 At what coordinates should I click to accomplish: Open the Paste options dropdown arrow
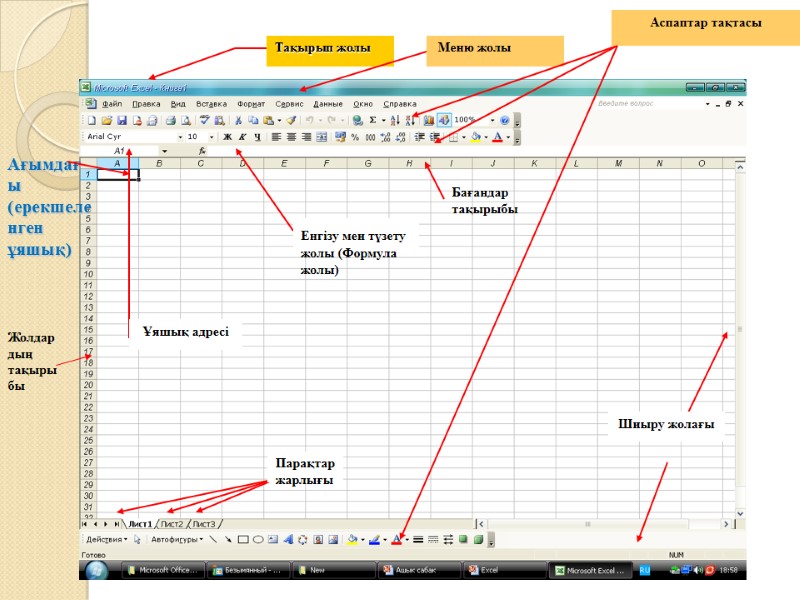[279, 120]
